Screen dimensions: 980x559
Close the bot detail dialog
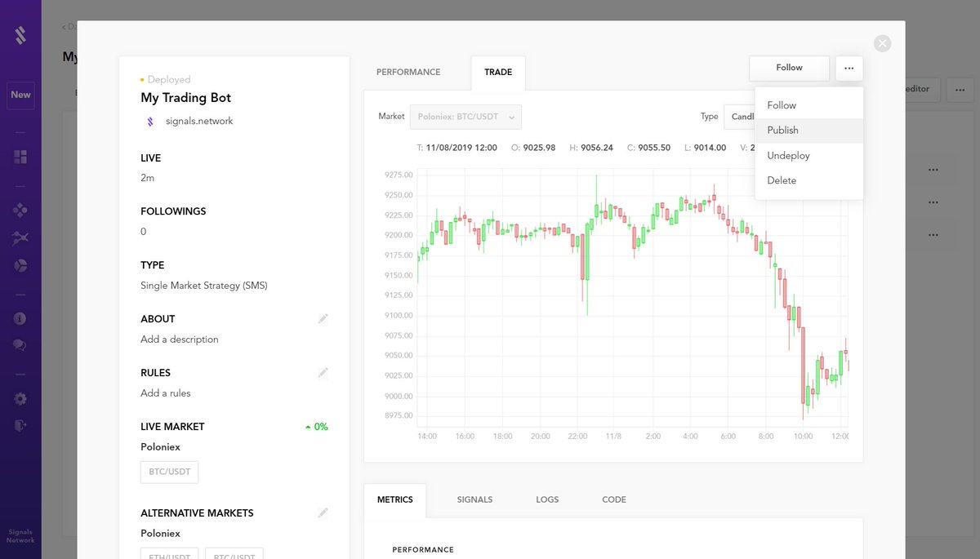[882, 43]
